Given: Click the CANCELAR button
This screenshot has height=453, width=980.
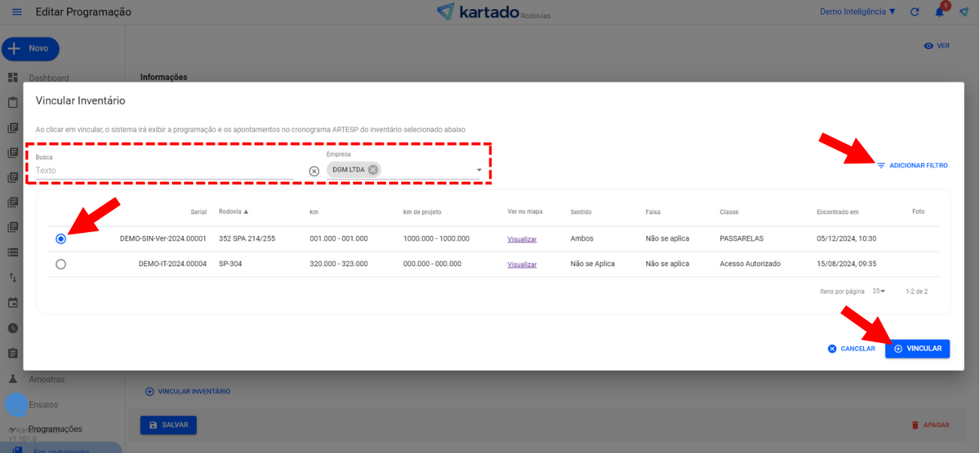Looking at the screenshot, I should (x=851, y=349).
